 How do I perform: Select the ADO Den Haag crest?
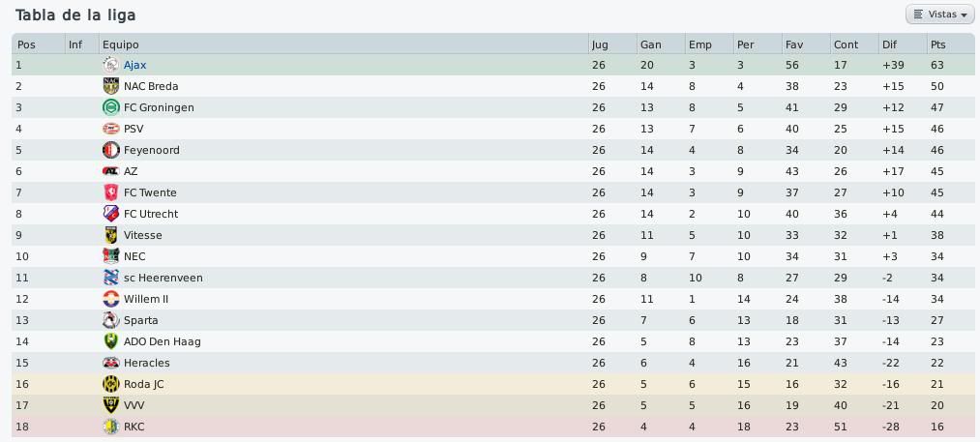pos(110,340)
